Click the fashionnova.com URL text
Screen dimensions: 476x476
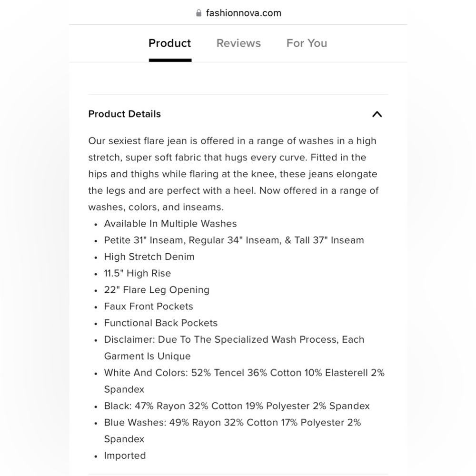tap(243, 13)
